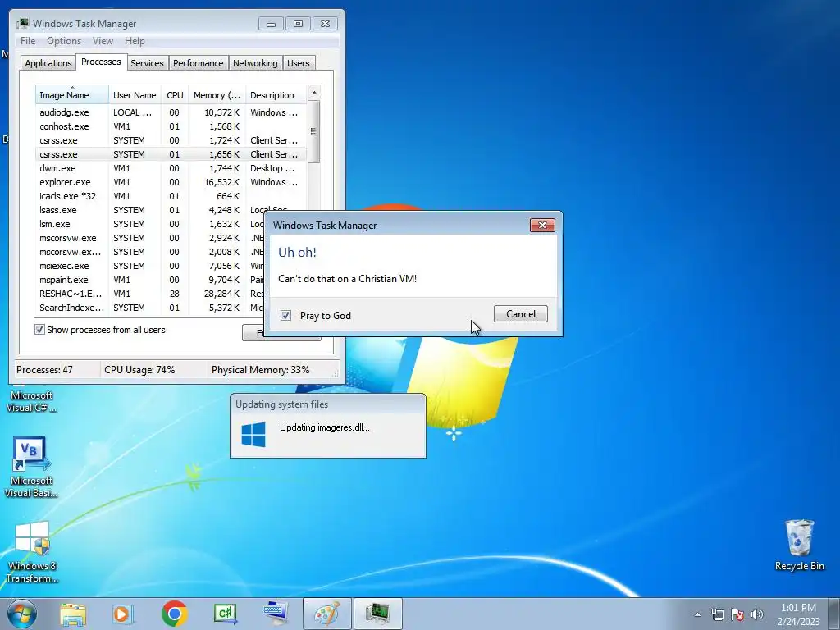Click process list scroll-up arrow
Screen dimensions: 840x630
point(314,93)
